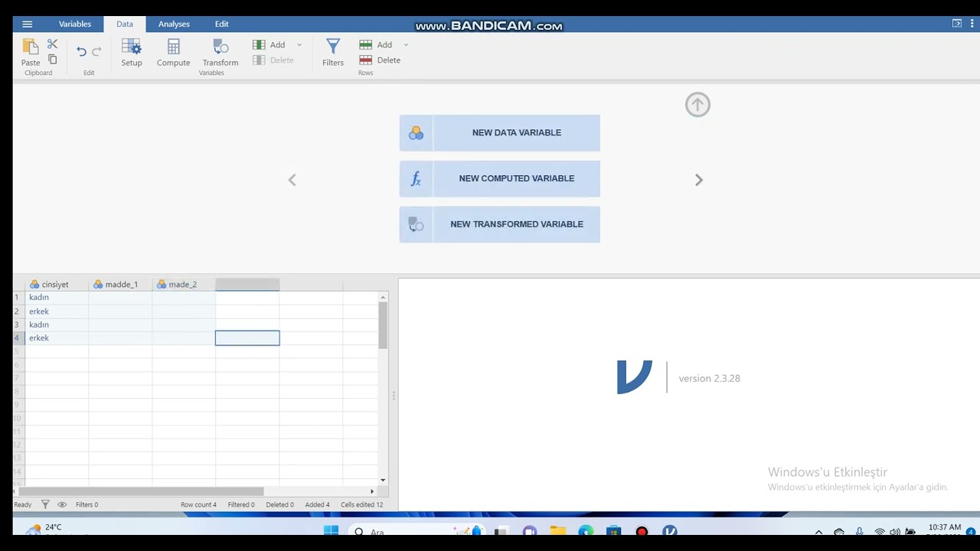
Task: Click NEW TRANSFORMED VARIABLE button
Action: (x=500, y=225)
